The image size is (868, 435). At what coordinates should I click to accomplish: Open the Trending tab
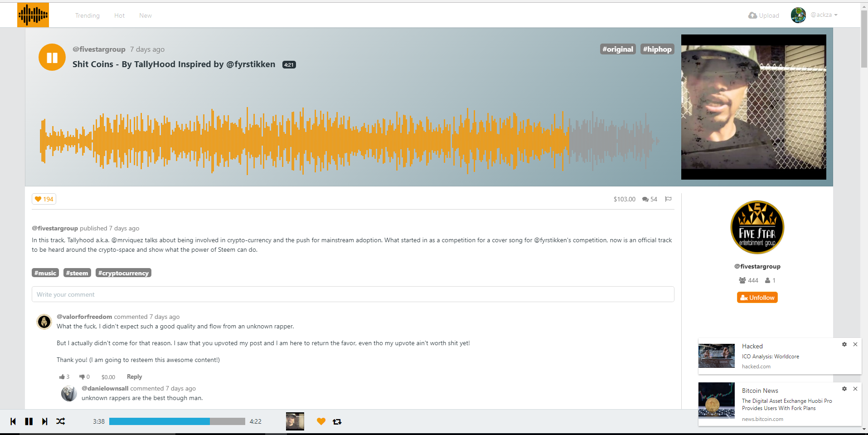tap(87, 15)
